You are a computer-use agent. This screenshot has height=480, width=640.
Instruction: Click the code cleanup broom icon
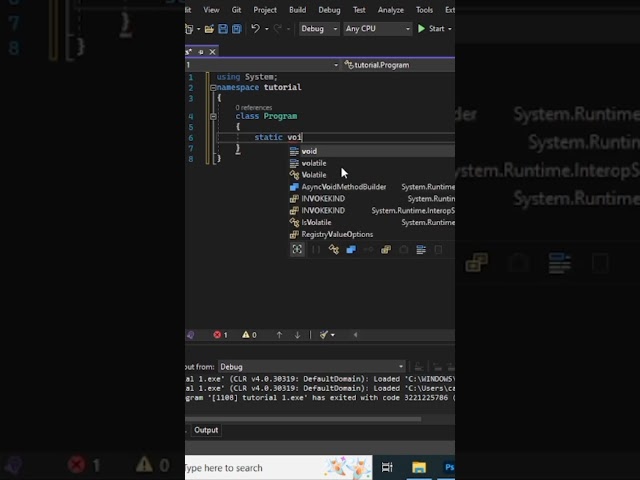pyautogui.click(x=324, y=335)
